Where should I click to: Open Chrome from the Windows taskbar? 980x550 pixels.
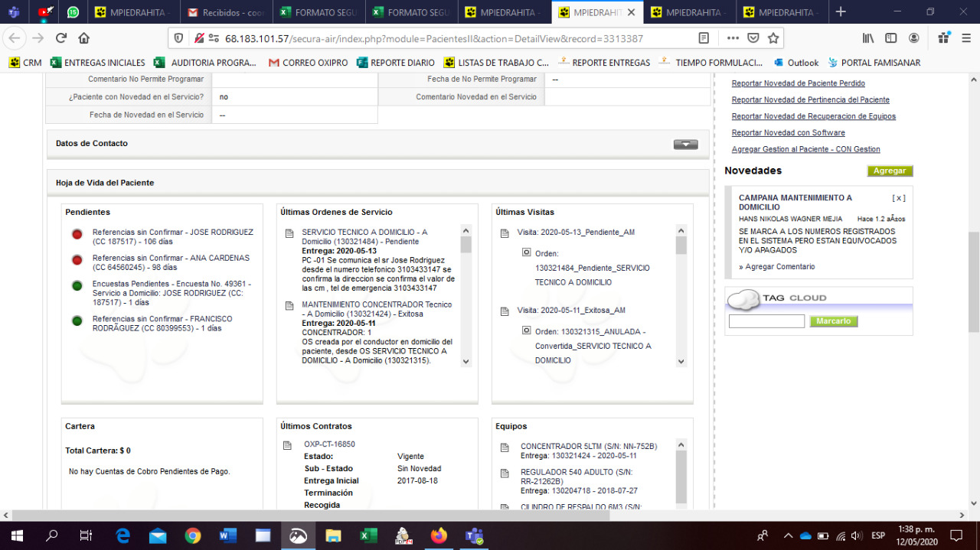coord(192,535)
